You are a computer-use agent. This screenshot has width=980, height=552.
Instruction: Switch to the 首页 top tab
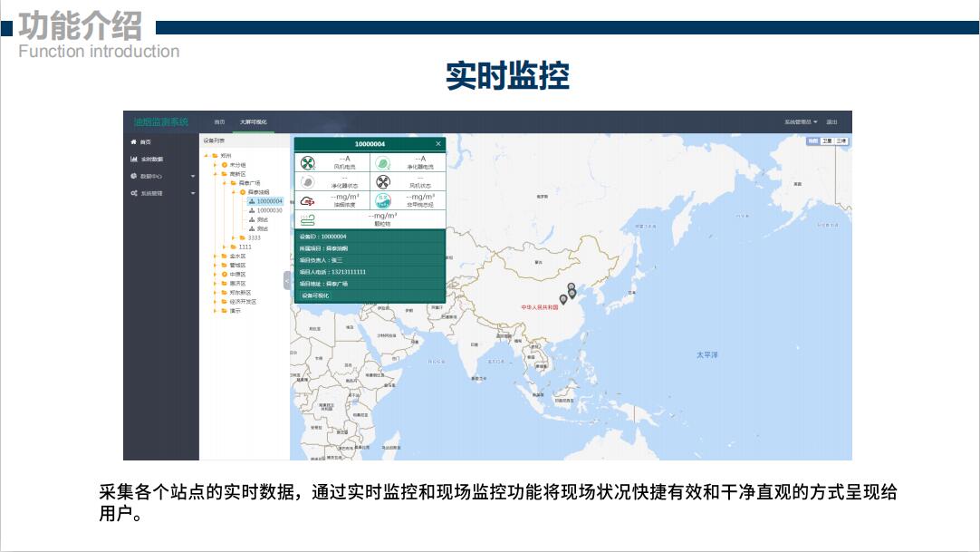coord(219,121)
